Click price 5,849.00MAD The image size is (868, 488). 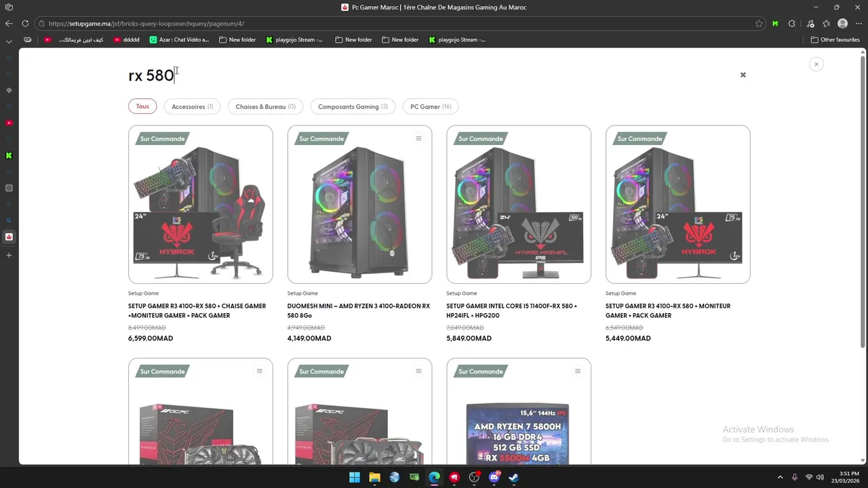click(469, 338)
